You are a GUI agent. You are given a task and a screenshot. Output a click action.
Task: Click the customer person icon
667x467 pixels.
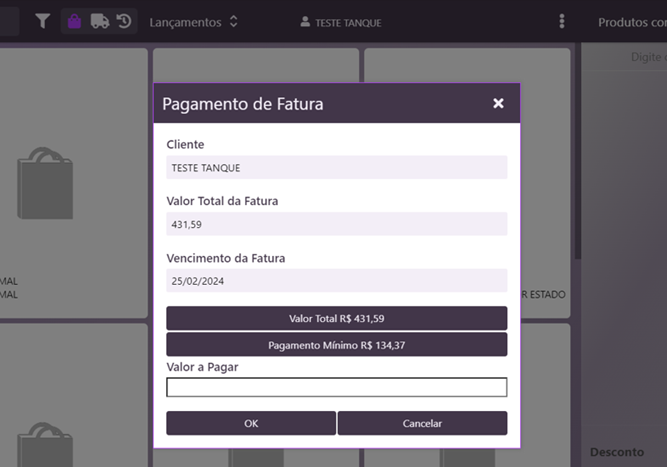305,22
